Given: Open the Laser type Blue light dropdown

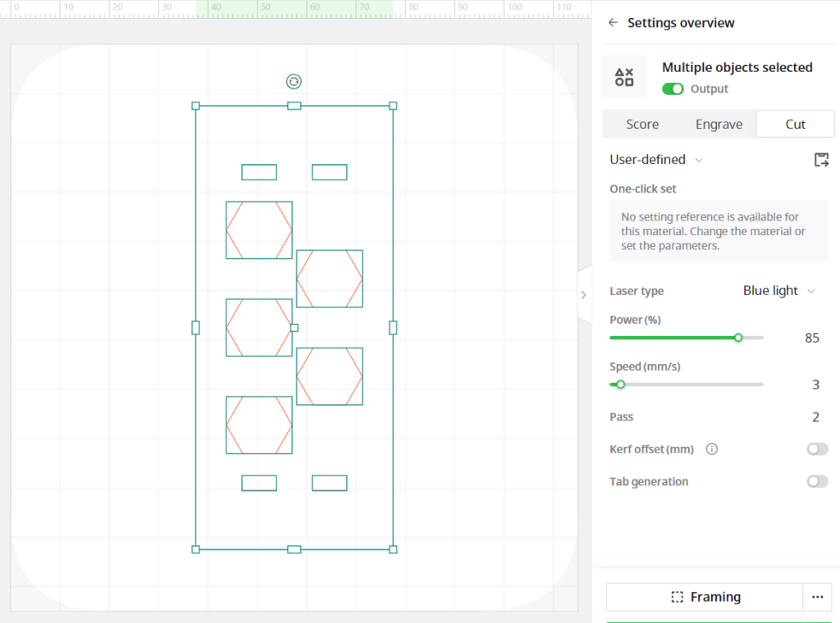Looking at the screenshot, I should tap(779, 291).
